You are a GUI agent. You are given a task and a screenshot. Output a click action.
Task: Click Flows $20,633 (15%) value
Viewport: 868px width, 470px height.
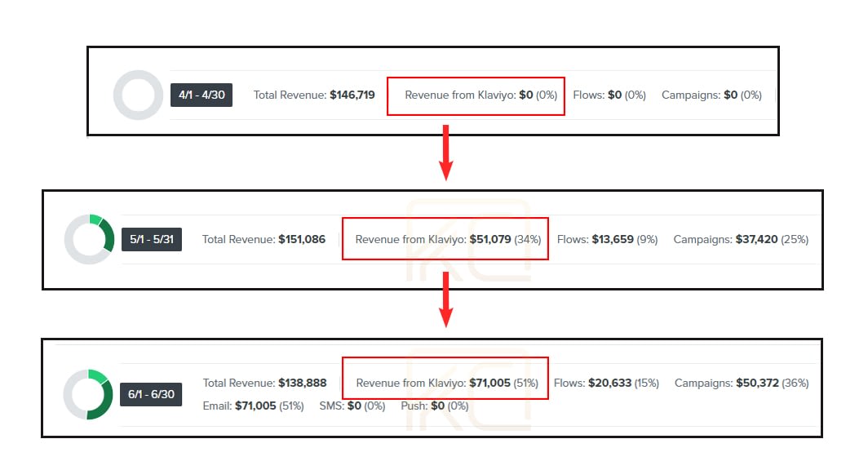click(x=606, y=383)
